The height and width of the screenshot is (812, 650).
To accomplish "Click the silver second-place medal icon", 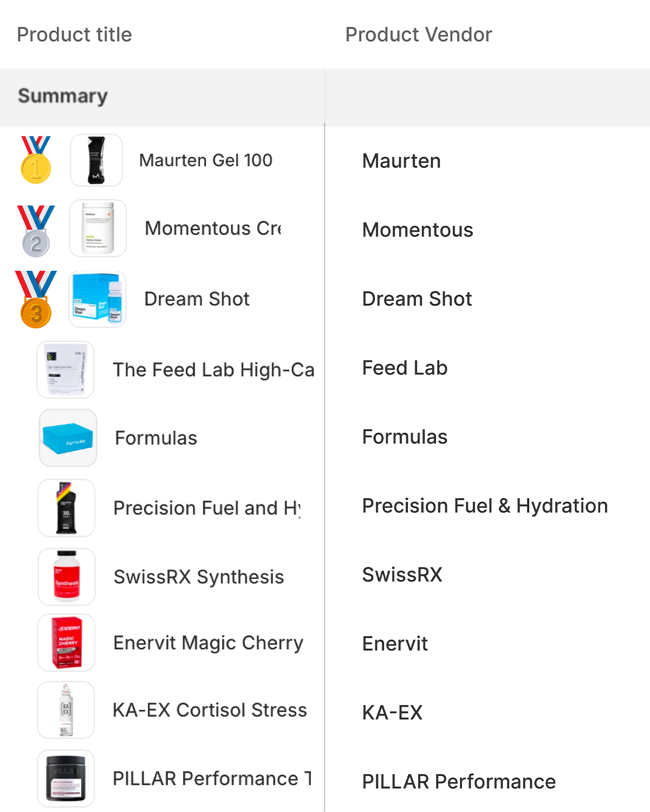I will tap(36, 231).
